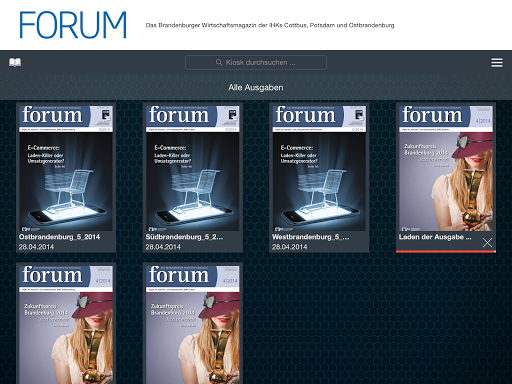Click the FORUM logo
Screen dimensions: 512x384
73,25
